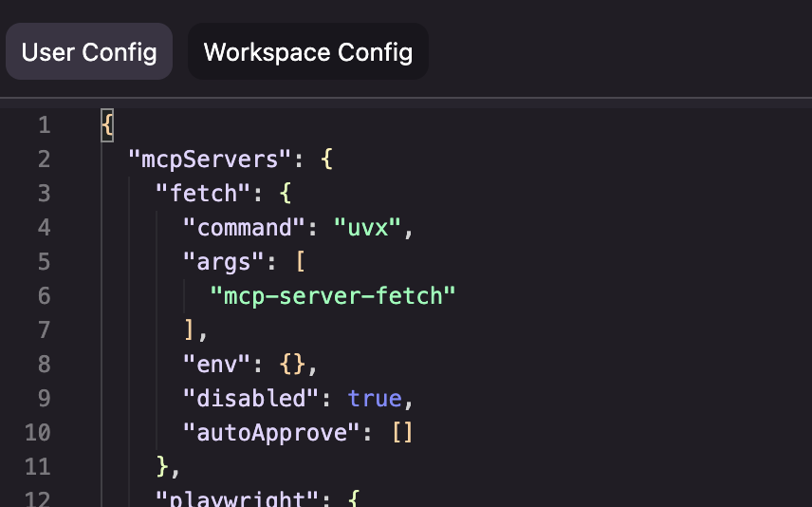The image size is (812, 507).
Task: Click the "args" key
Action: coord(224,261)
